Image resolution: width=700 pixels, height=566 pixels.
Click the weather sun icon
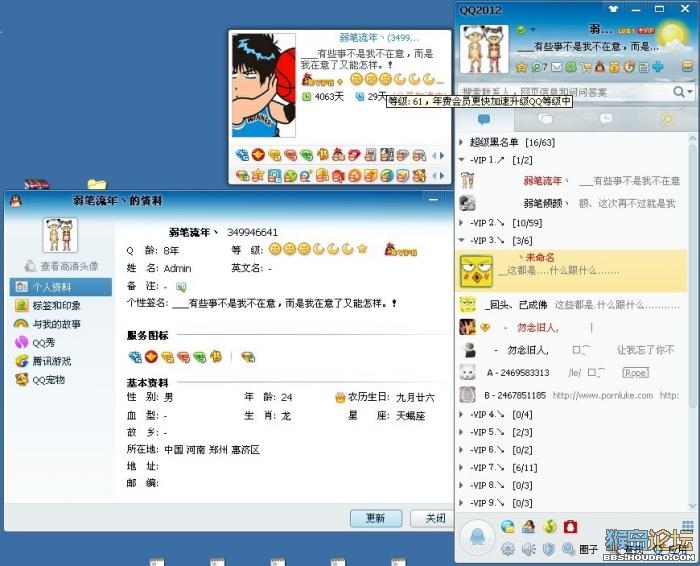672,37
